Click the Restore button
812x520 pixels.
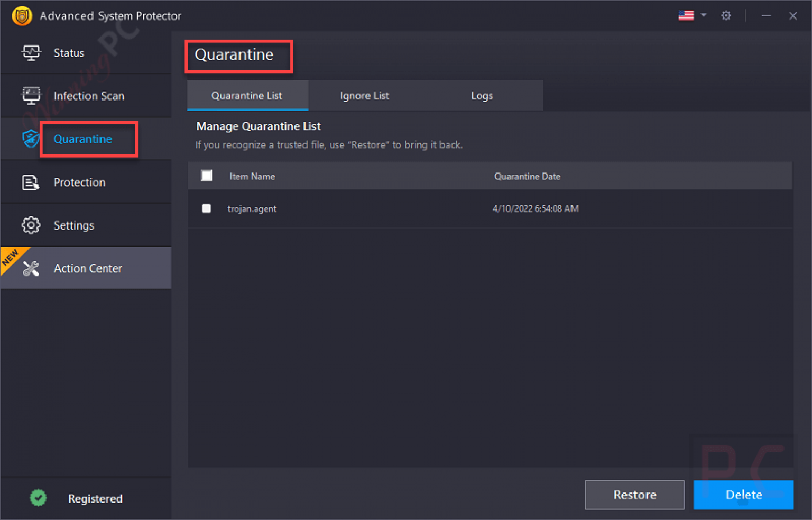point(634,495)
